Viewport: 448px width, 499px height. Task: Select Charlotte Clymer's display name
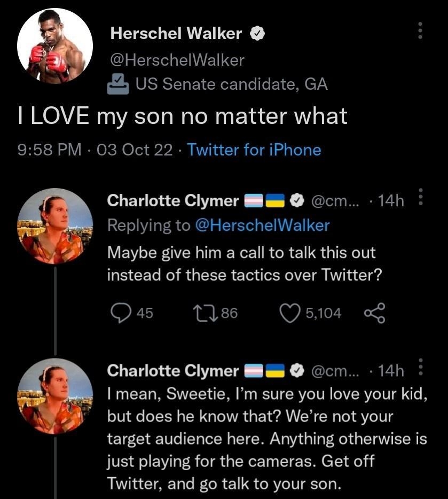click(171, 200)
